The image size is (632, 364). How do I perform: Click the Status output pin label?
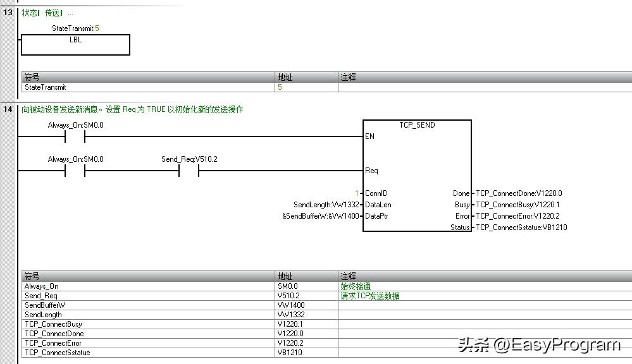(461, 227)
